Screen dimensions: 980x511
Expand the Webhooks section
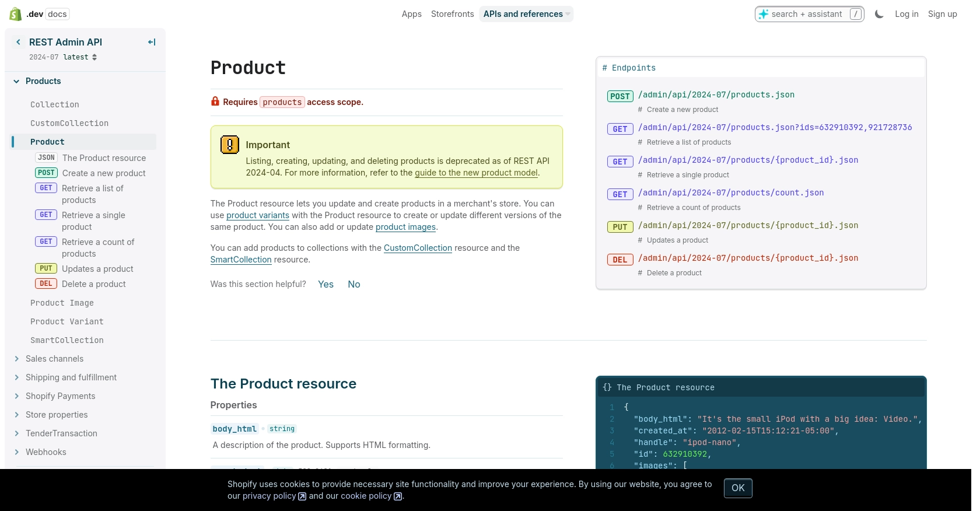[16, 452]
